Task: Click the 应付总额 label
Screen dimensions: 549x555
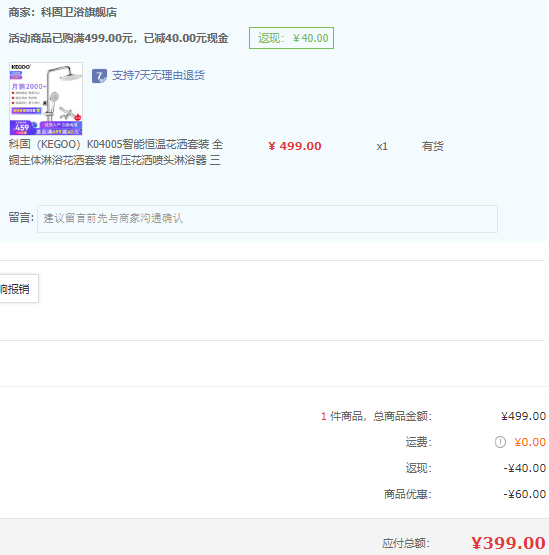Action: 406,543
